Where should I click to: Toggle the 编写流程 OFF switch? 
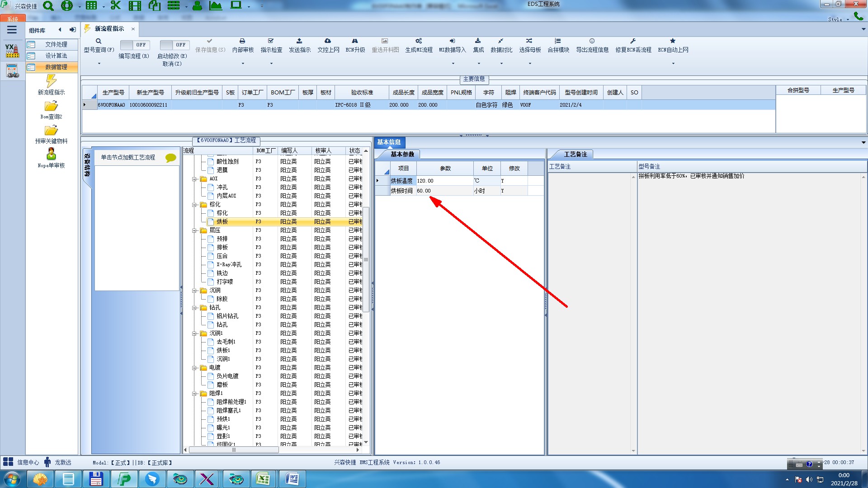tap(134, 45)
